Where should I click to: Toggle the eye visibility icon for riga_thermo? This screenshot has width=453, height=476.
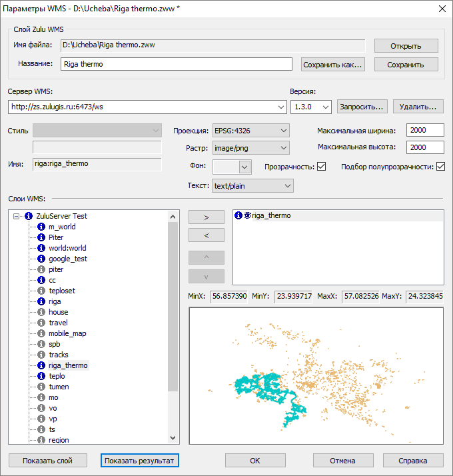247,215
